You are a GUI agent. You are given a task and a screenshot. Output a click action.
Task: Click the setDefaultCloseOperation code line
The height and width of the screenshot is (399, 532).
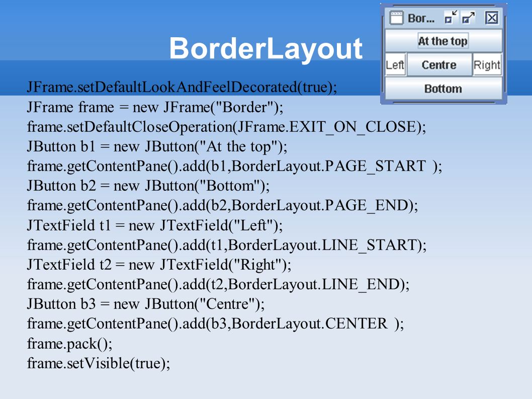click(x=226, y=127)
